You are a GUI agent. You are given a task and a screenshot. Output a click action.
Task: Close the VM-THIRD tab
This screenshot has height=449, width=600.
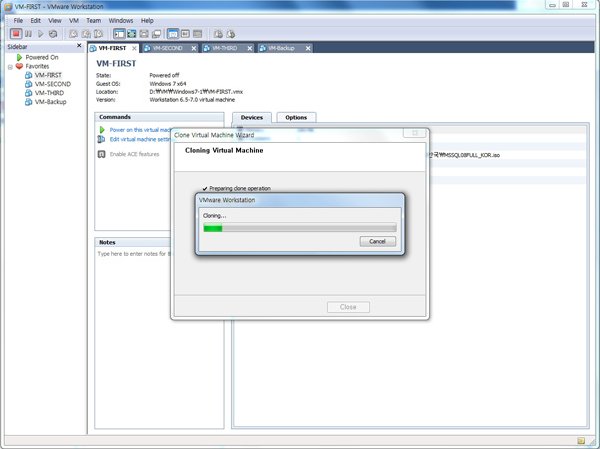pyautogui.click(x=249, y=48)
